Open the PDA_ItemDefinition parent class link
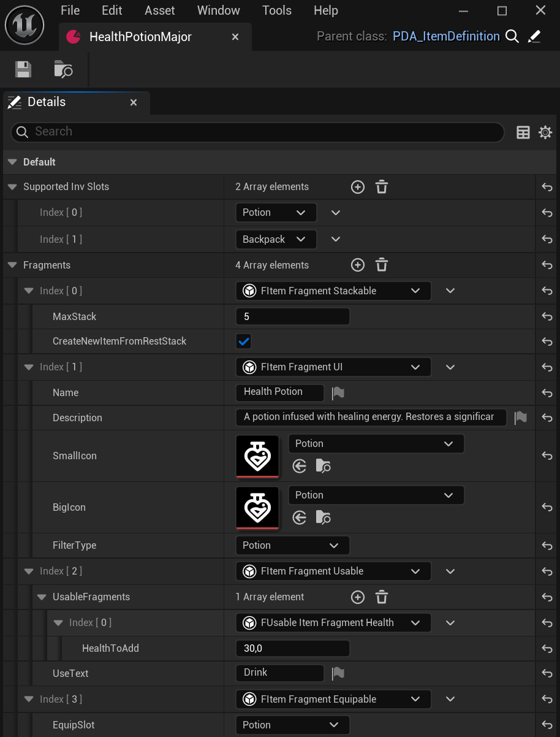 point(446,36)
